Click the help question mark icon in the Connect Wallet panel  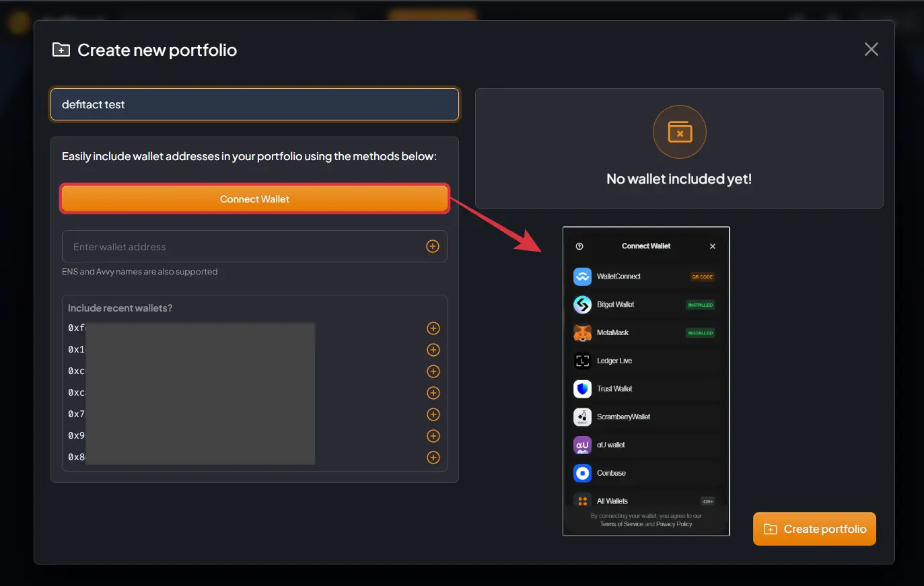(x=579, y=246)
